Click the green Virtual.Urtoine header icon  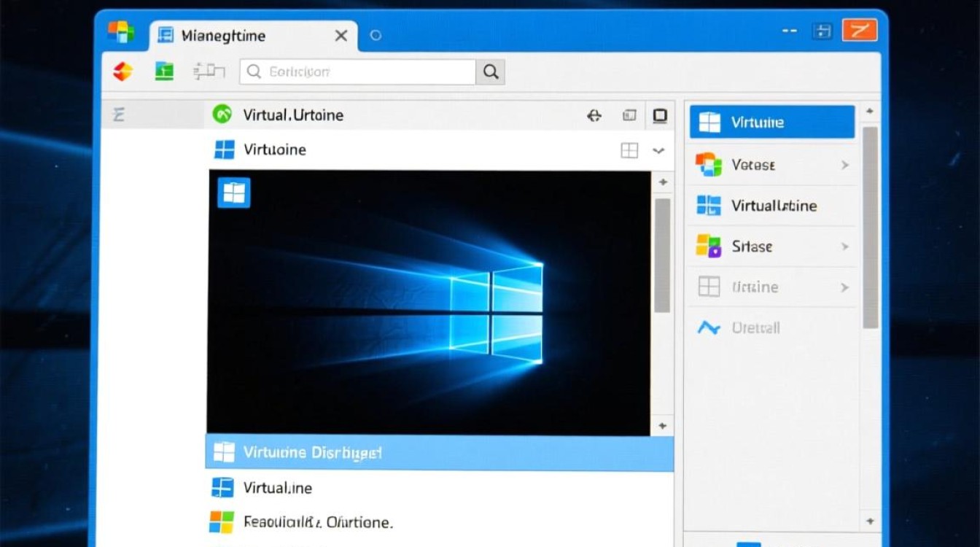pos(222,115)
